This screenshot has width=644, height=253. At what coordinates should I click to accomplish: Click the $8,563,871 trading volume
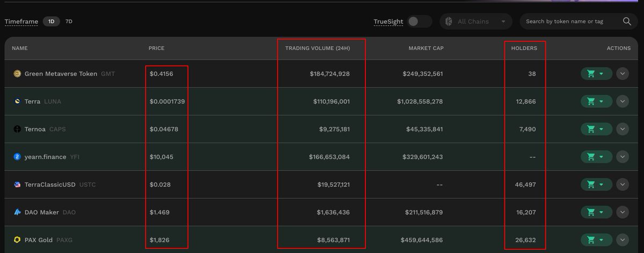click(333, 240)
